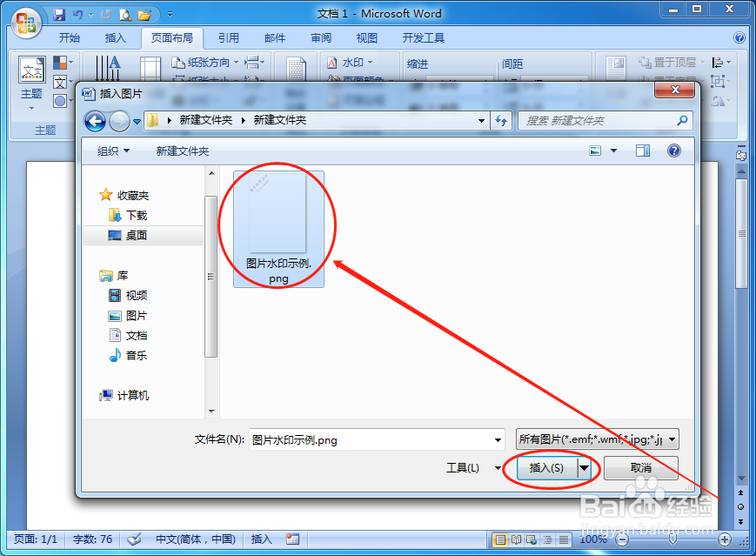Switch to the 邮件 ribbon tab
756x556 pixels.
point(275,38)
